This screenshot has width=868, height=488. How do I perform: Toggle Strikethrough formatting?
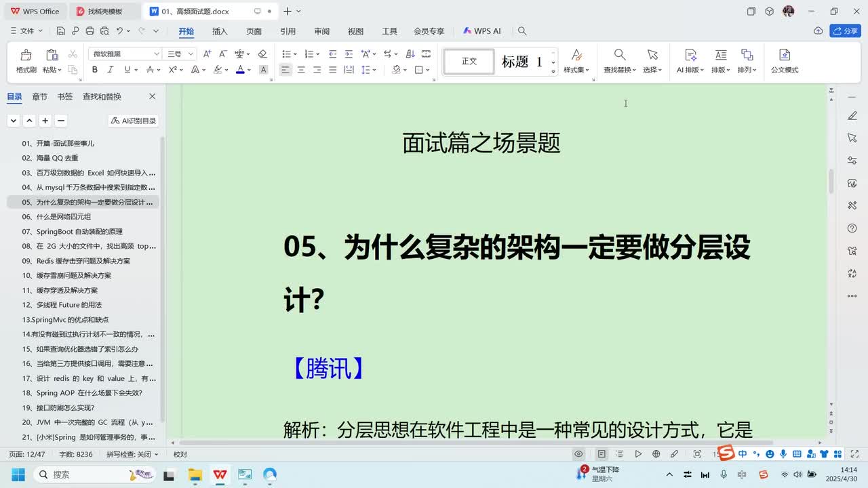[x=150, y=70]
